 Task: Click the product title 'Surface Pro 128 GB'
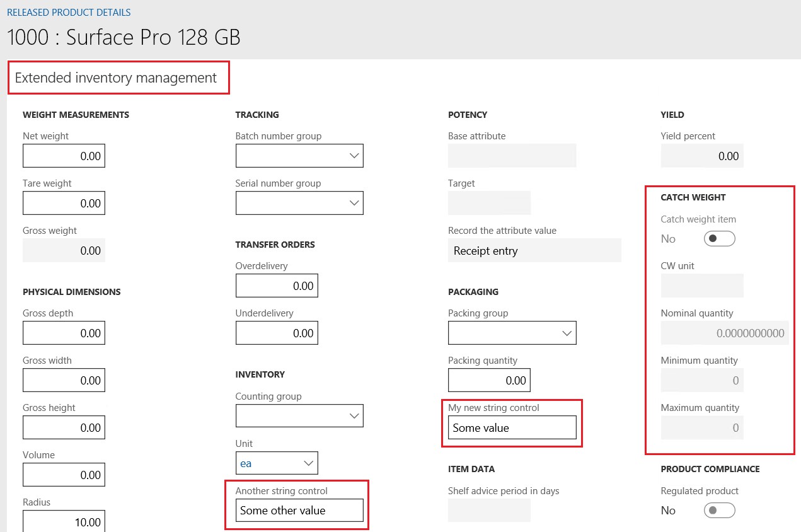click(124, 37)
